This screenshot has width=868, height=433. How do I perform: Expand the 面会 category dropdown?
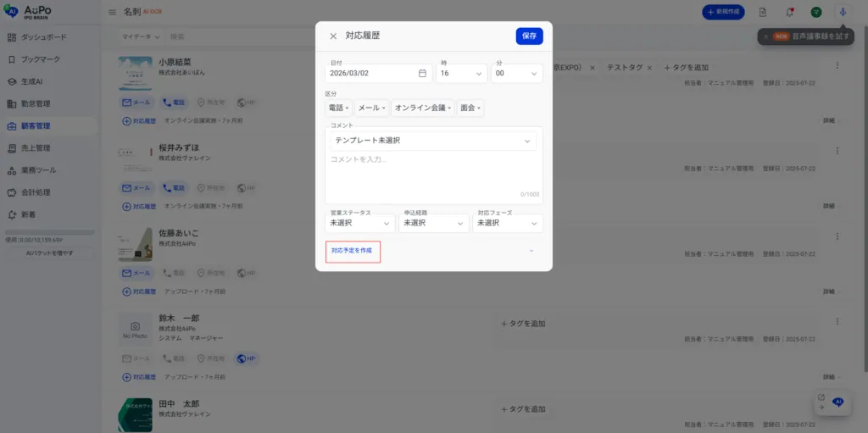[470, 108]
